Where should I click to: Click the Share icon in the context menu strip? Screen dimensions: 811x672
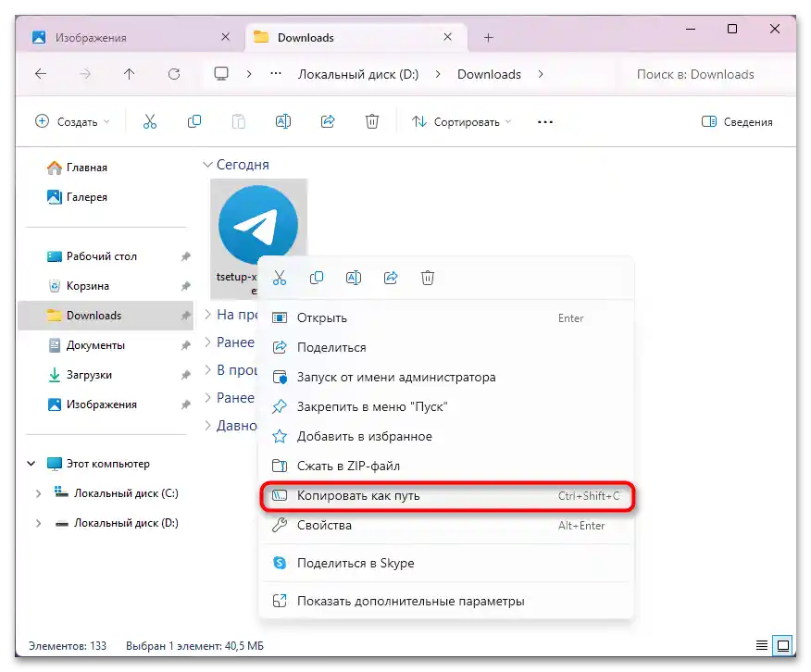(x=391, y=277)
